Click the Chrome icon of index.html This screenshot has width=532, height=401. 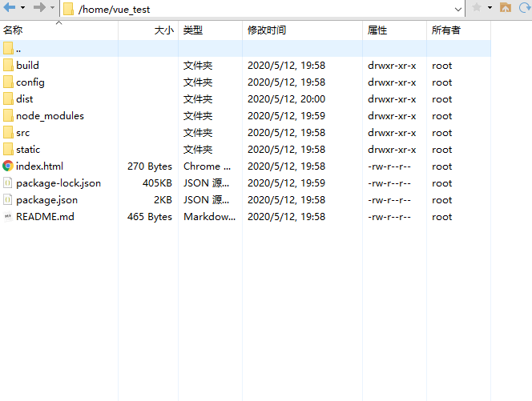(x=8, y=166)
